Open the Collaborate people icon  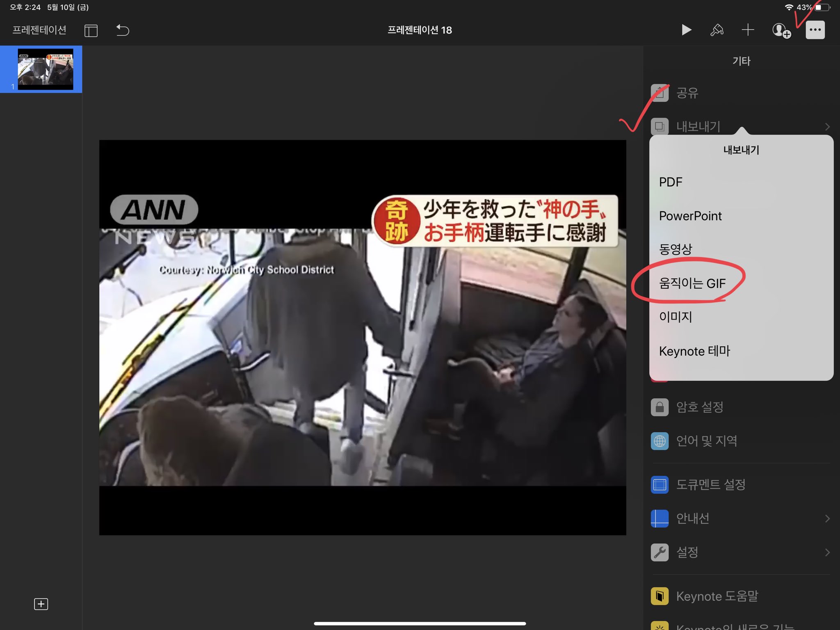pos(781,30)
